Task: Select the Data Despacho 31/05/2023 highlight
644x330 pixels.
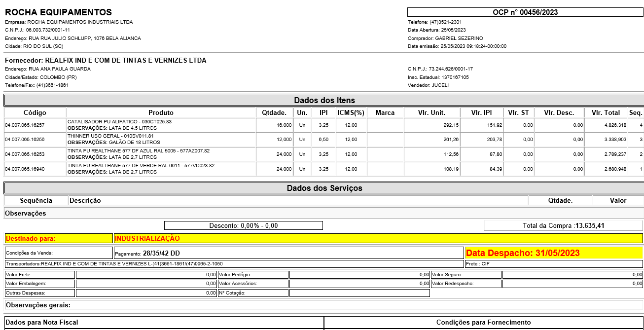Action: coord(554,253)
